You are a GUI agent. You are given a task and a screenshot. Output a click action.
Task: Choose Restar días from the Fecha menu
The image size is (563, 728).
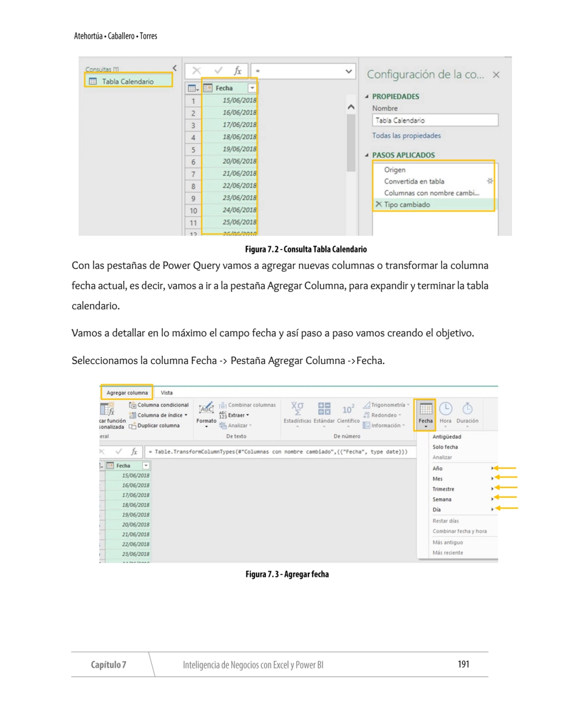click(x=446, y=521)
